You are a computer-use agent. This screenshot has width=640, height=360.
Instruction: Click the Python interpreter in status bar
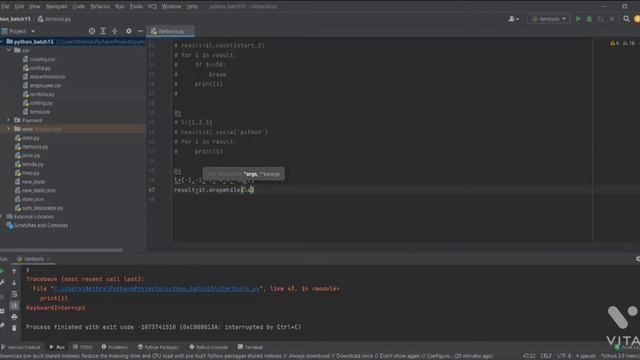point(620,356)
